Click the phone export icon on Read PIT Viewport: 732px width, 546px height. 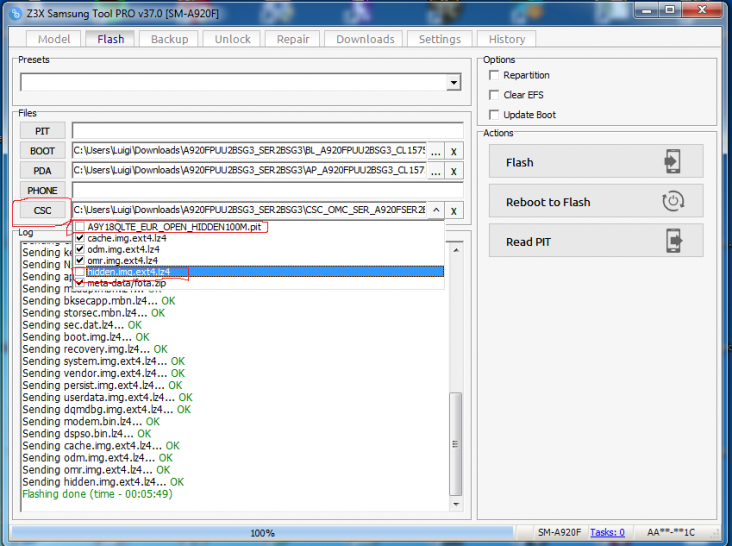tap(673, 241)
